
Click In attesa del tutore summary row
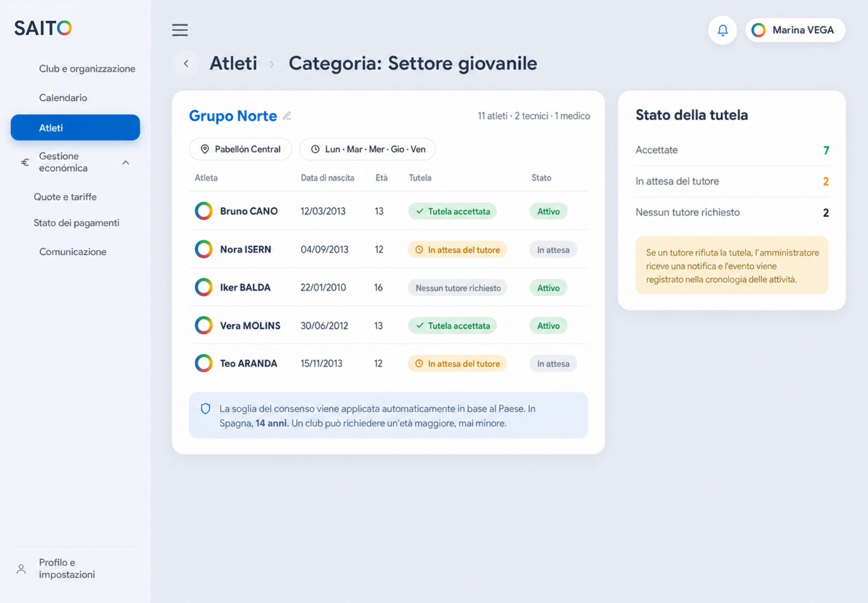tap(732, 182)
